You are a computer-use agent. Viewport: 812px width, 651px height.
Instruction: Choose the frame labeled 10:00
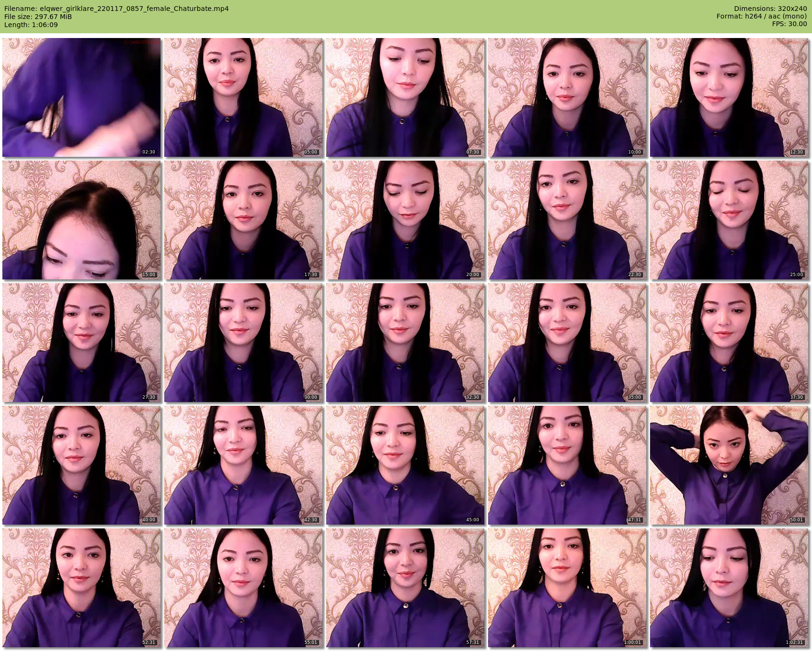tap(567, 97)
